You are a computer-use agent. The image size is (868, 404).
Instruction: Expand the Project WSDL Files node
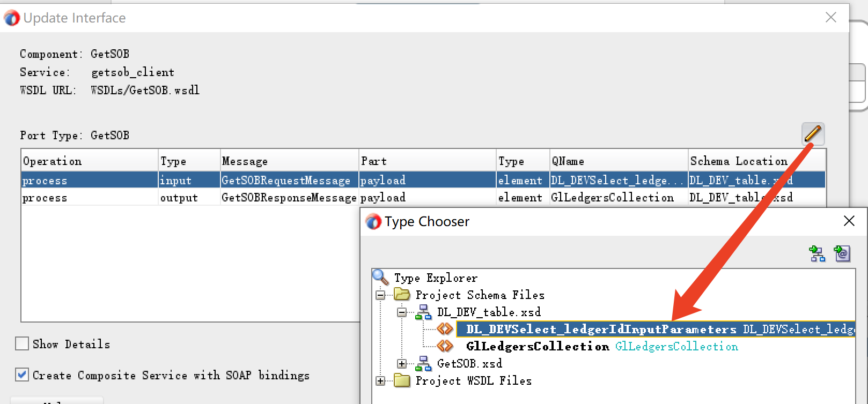[380, 381]
